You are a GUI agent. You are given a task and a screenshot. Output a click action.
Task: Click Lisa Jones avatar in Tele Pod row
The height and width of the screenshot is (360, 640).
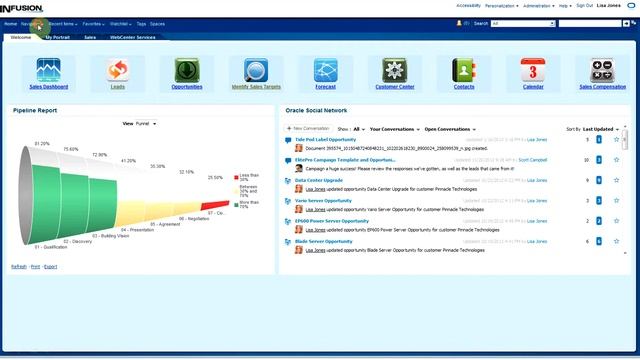coord(299,148)
